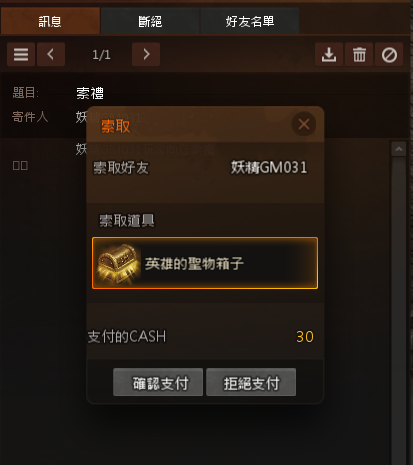Select the 英雄的聖物箱子 item row
413x465 pixels.
pyautogui.click(x=205, y=263)
